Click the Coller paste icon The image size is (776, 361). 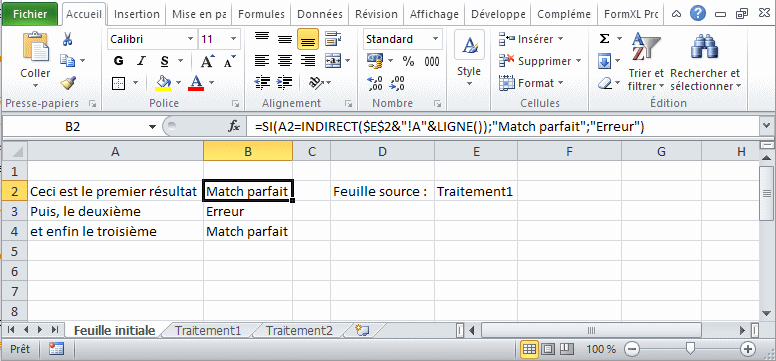tap(35, 48)
